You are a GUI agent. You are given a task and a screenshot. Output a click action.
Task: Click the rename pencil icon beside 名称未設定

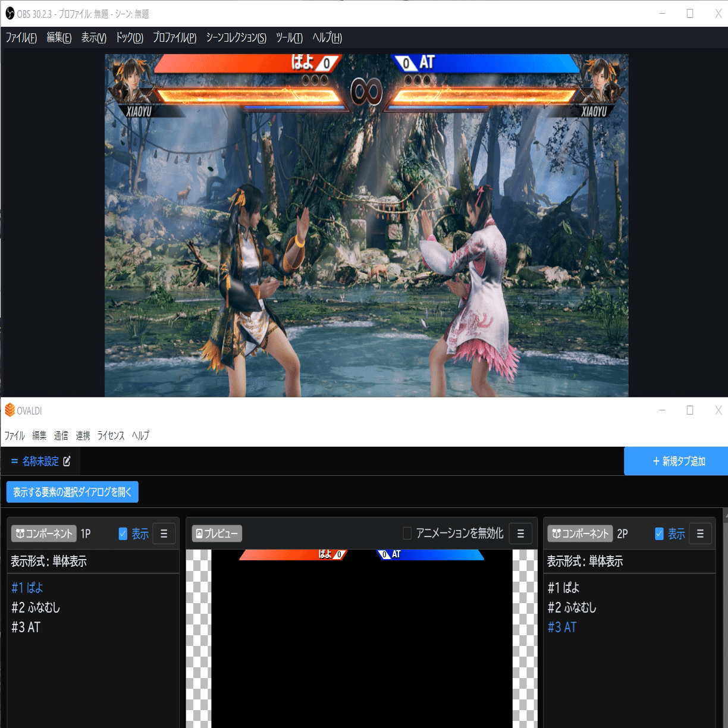point(67,461)
